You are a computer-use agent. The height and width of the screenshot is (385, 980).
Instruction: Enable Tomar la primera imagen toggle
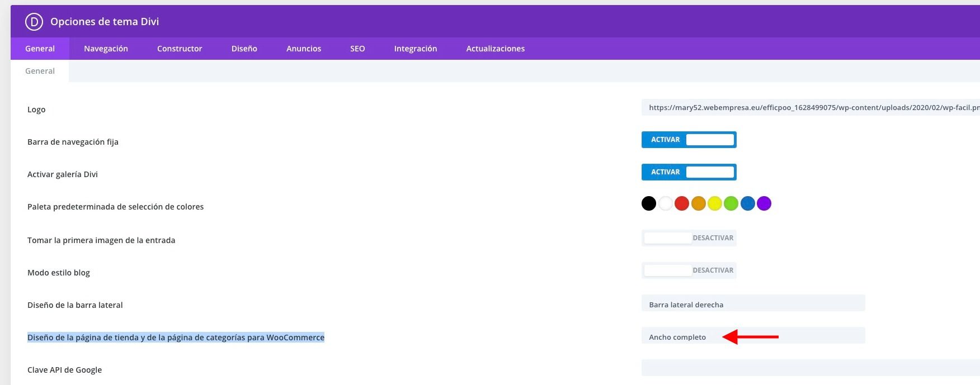(x=689, y=238)
